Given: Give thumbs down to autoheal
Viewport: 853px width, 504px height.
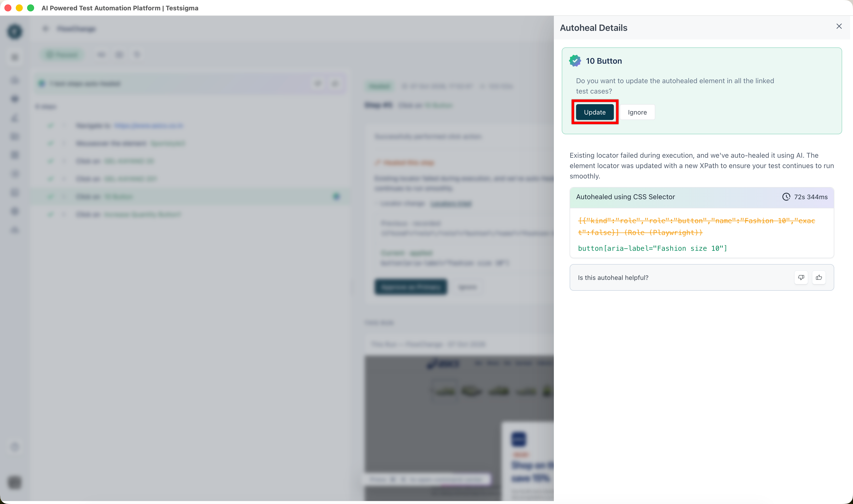Looking at the screenshot, I should 801,277.
